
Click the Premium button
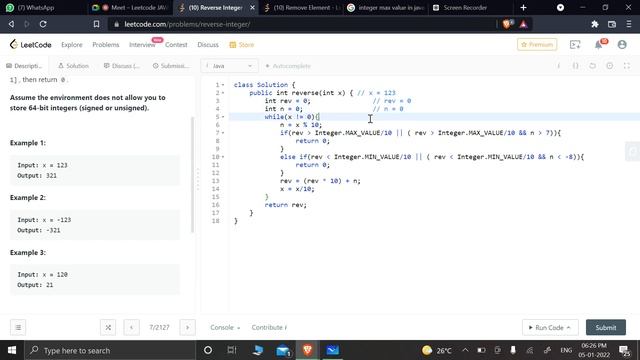(x=537, y=44)
